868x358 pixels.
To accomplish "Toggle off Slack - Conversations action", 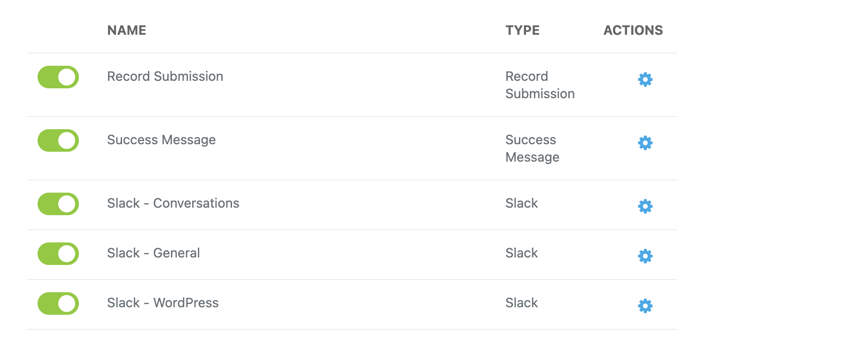I will tap(58, 204).
